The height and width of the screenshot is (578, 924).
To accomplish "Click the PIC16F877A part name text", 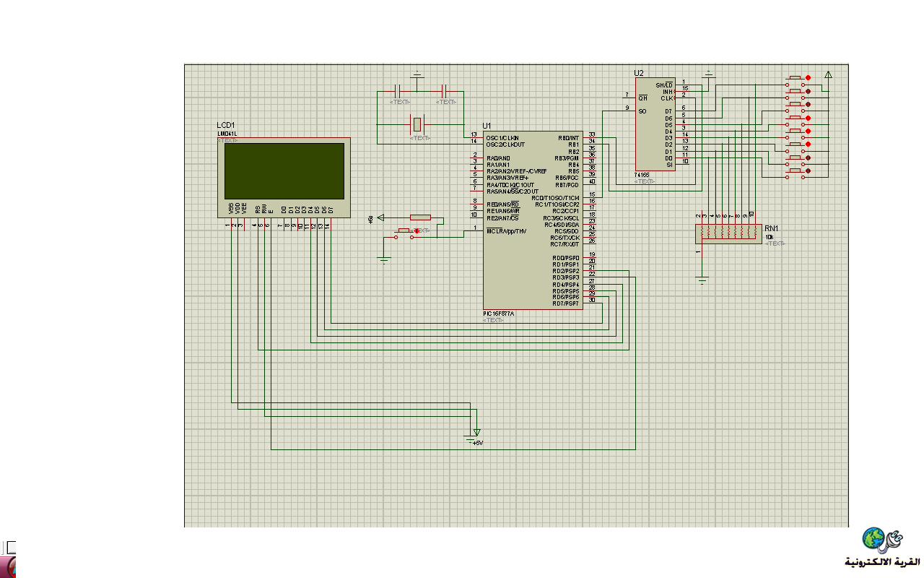I will pyautogui.click(x=499, y=314).
